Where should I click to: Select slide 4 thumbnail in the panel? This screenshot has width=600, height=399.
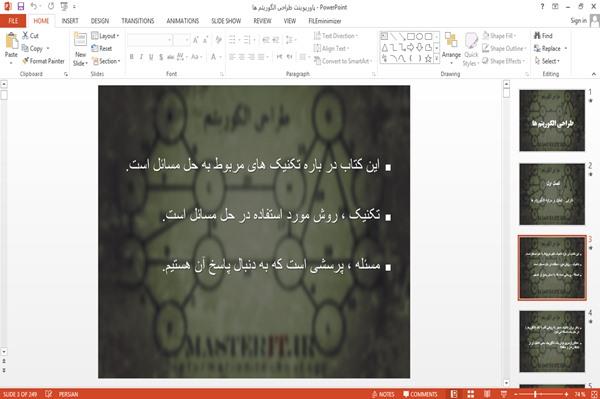coord(552,341)
